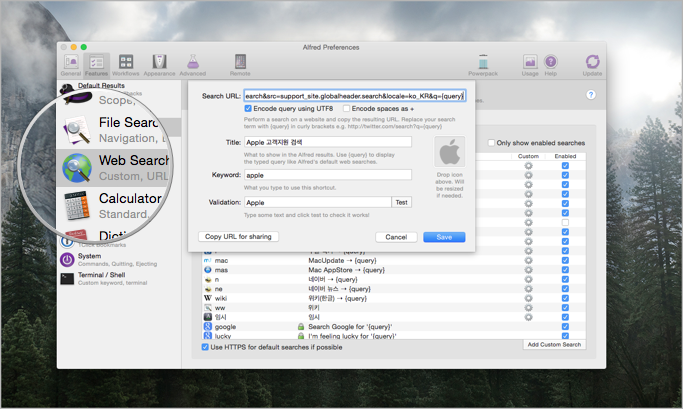
Task: Disable the mas search enabled checkbox
Action: 565,270
